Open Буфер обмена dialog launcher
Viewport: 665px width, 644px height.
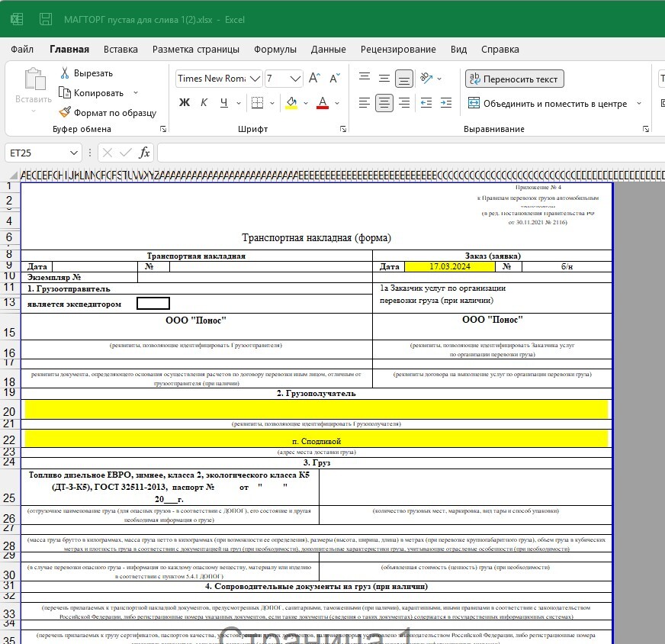[x=163, y=129]
